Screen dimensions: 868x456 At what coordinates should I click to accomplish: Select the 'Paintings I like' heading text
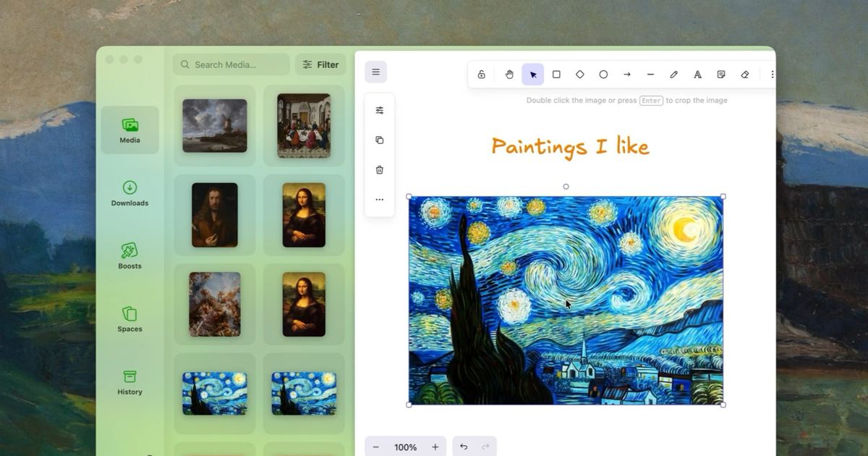coord(570,147)
